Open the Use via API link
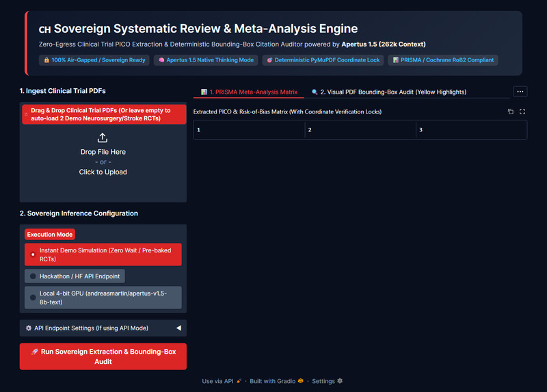The image size is (547, 392). tap(222, 381)
